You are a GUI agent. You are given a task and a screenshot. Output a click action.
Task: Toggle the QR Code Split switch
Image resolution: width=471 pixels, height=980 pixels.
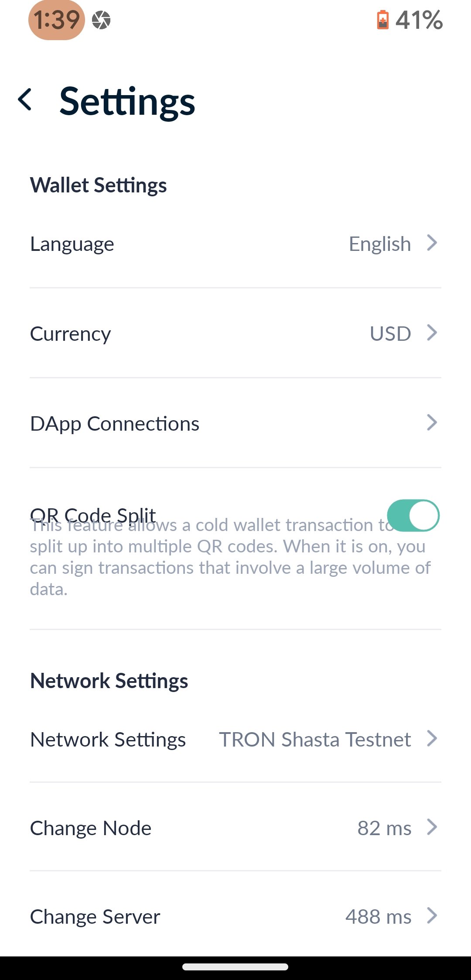pos(413,515)
